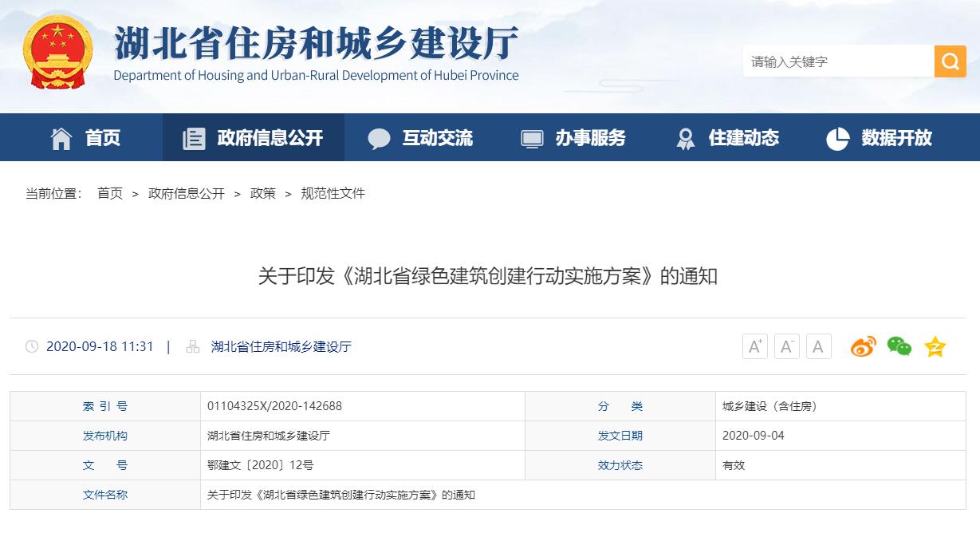Click the file name value in the table

341,495
